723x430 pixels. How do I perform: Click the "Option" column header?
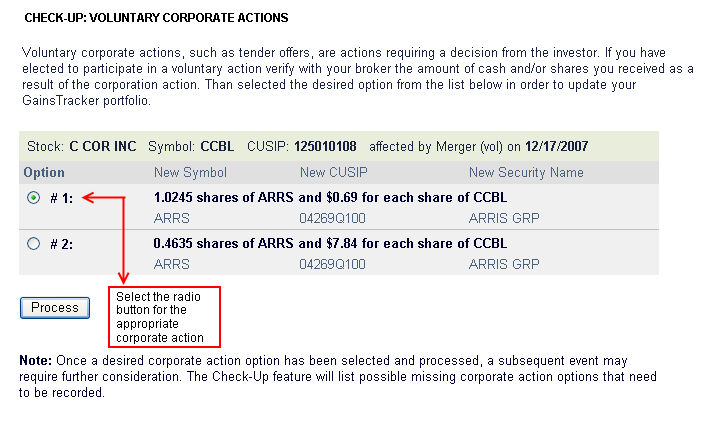coord(44,173)
